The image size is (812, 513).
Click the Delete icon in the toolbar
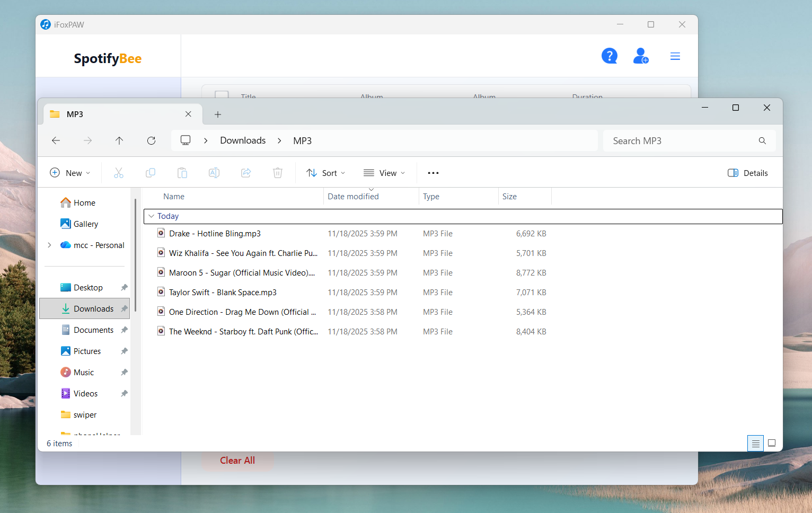[x=278, y=172]
